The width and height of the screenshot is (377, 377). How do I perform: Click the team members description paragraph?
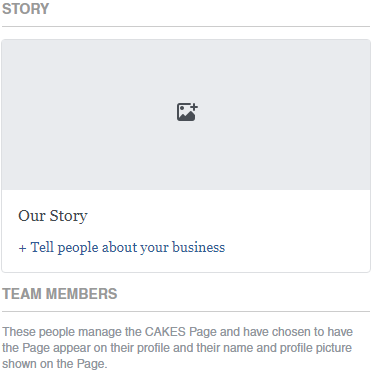[x=177, y=348]
